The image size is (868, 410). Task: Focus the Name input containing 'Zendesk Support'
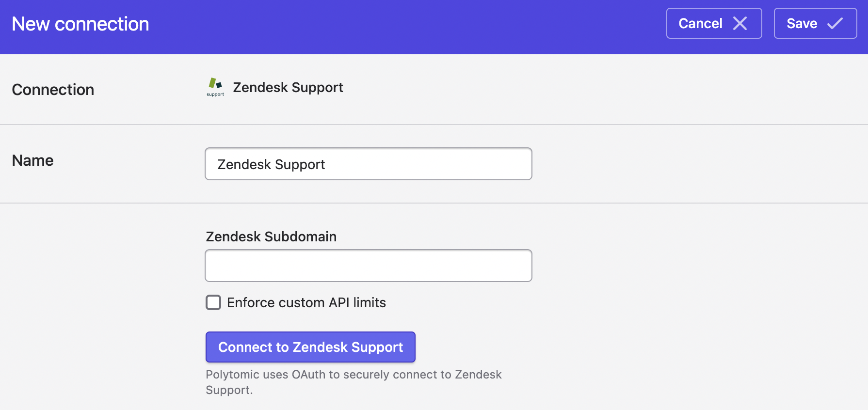tap(369, 164)
